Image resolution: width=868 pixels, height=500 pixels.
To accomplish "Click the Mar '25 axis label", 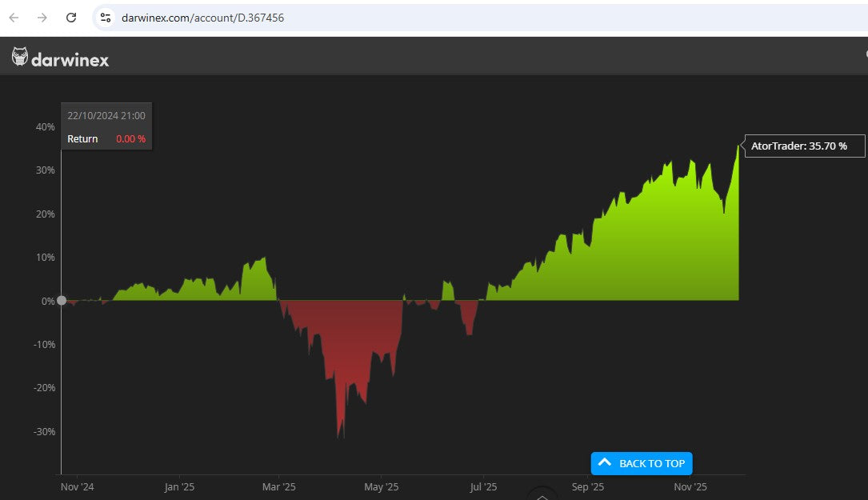I will click(278, 486).
